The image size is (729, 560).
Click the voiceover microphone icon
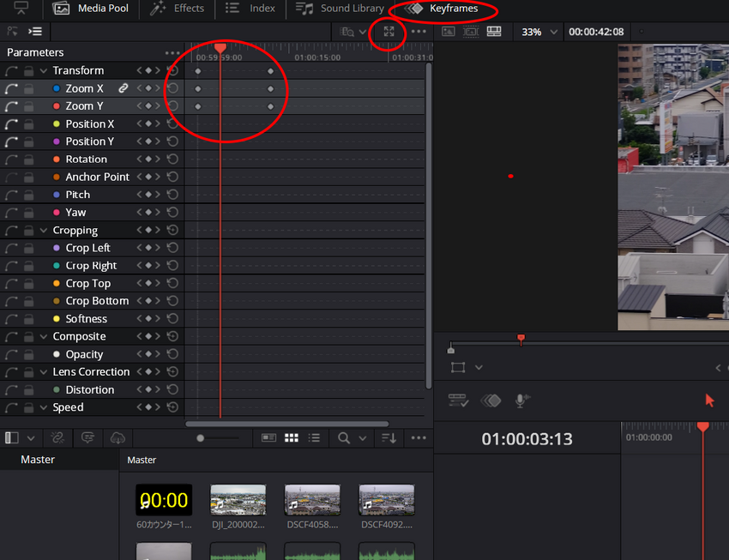click(522, 400)
